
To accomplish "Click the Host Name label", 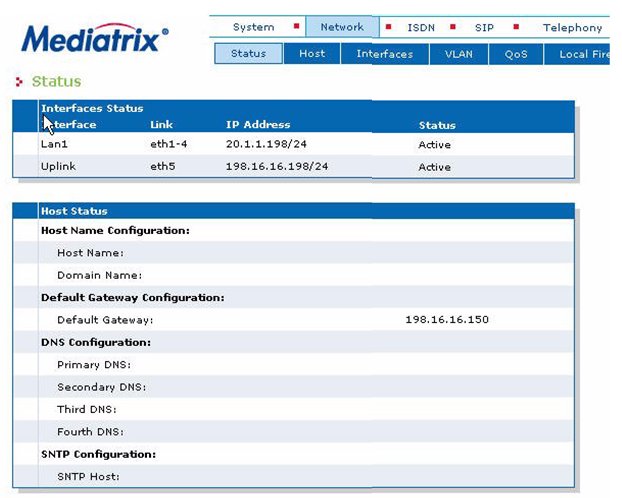I will [90, 253].
